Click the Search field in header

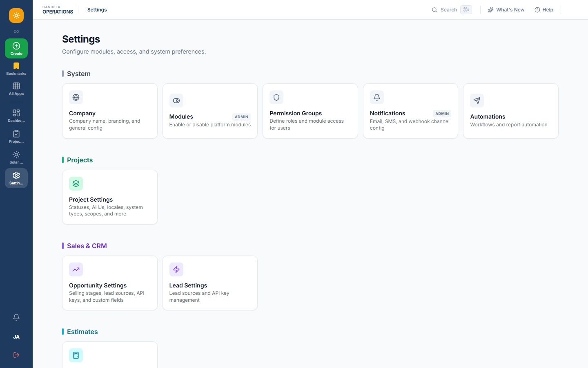[x=452, y=10]
